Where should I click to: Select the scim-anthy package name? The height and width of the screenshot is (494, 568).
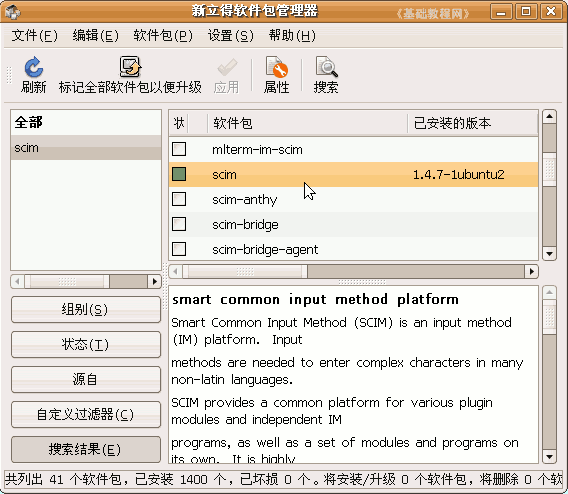tap(245, 200)
